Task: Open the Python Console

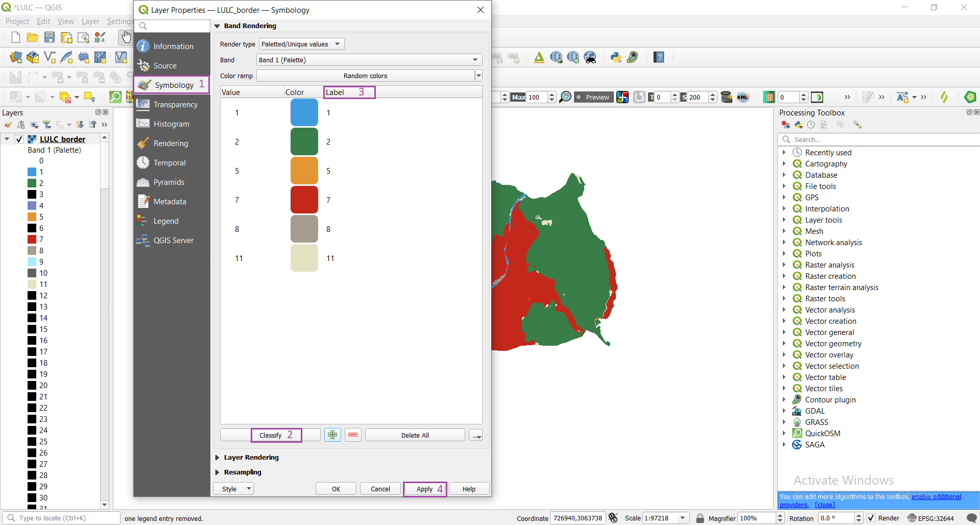Action: pos(616,57)
